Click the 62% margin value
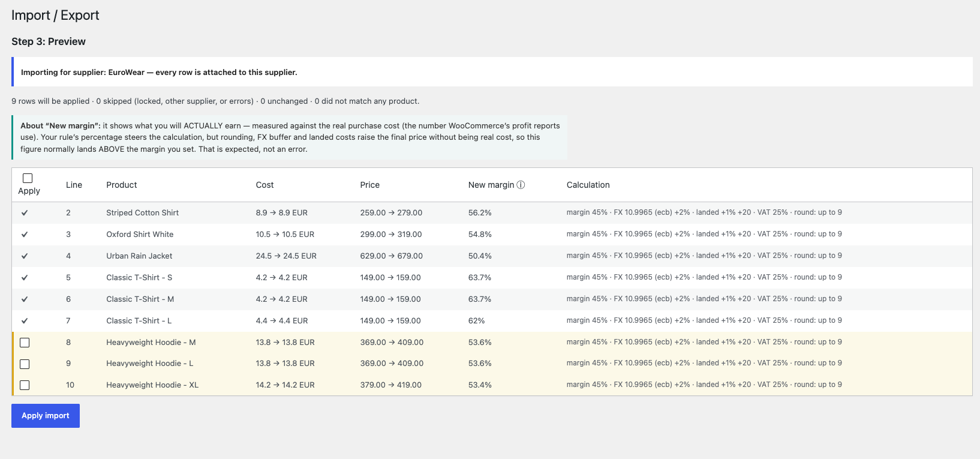Screen dimensions: 980x459 [477, 320]
